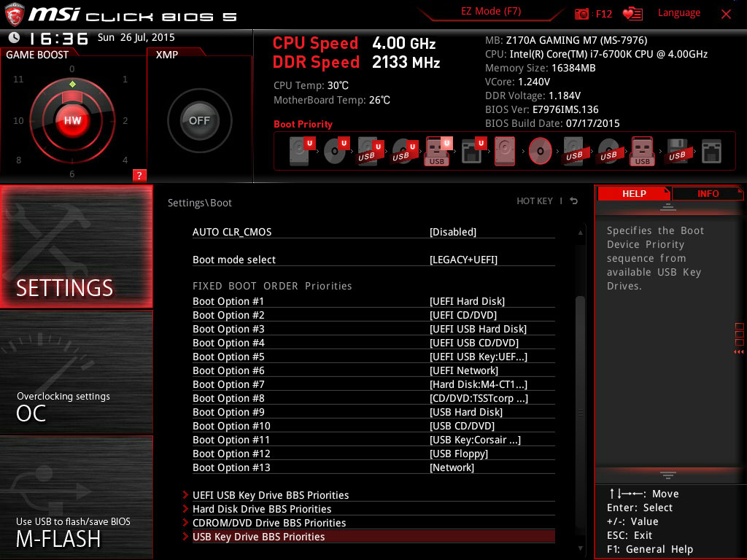Click the red question mark help icon
The width and height of the screenshot is (747, 560).
[x=139, y=175]
